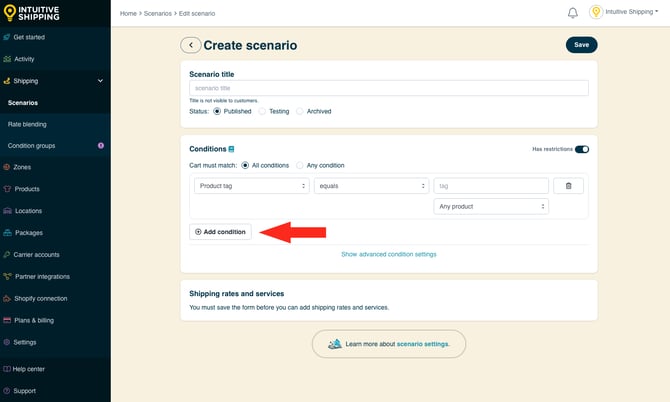Click the Packages sidebar icon

click(7, 233)
